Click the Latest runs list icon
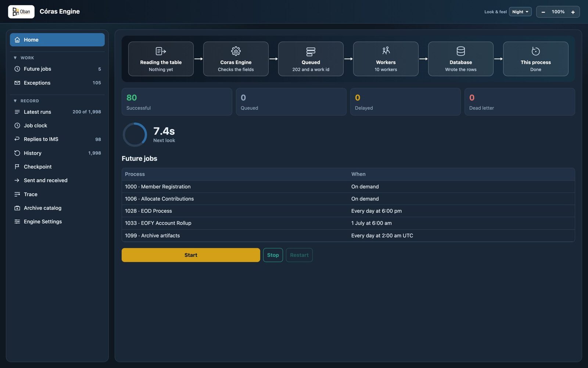Viewport: 588px width, 368px height. point(17,112)
